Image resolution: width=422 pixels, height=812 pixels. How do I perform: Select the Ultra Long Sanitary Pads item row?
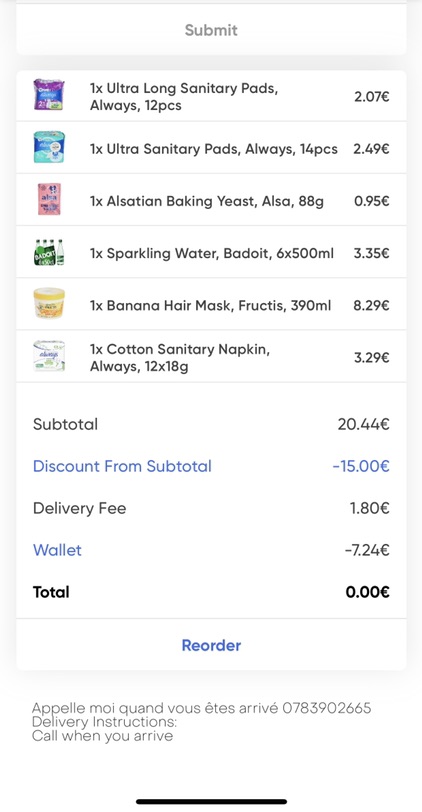211,96
